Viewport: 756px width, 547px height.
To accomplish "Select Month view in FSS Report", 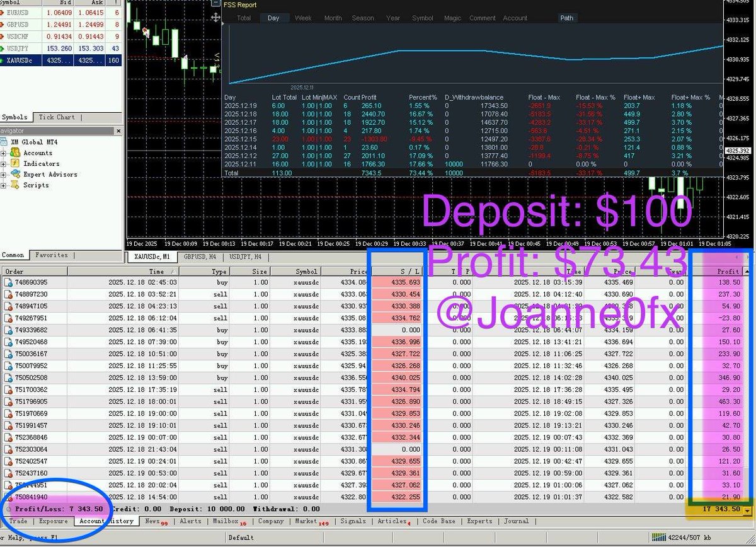I will (333, 18).
